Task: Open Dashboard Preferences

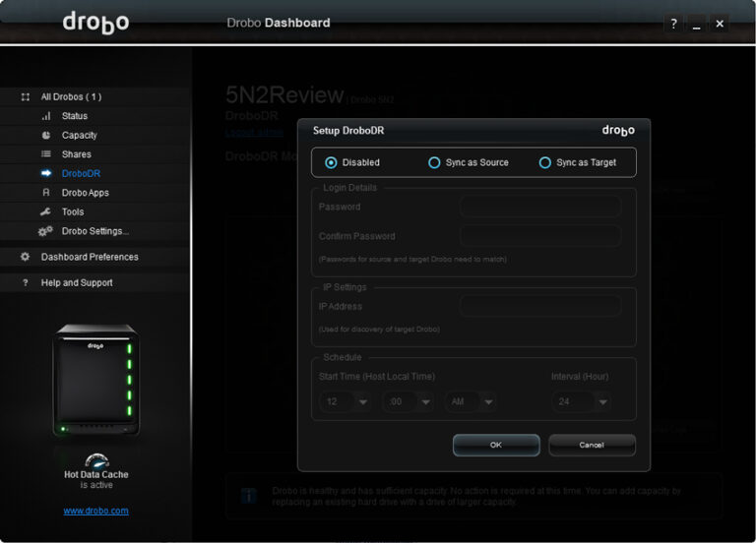Action: click(x=90, y=257)
